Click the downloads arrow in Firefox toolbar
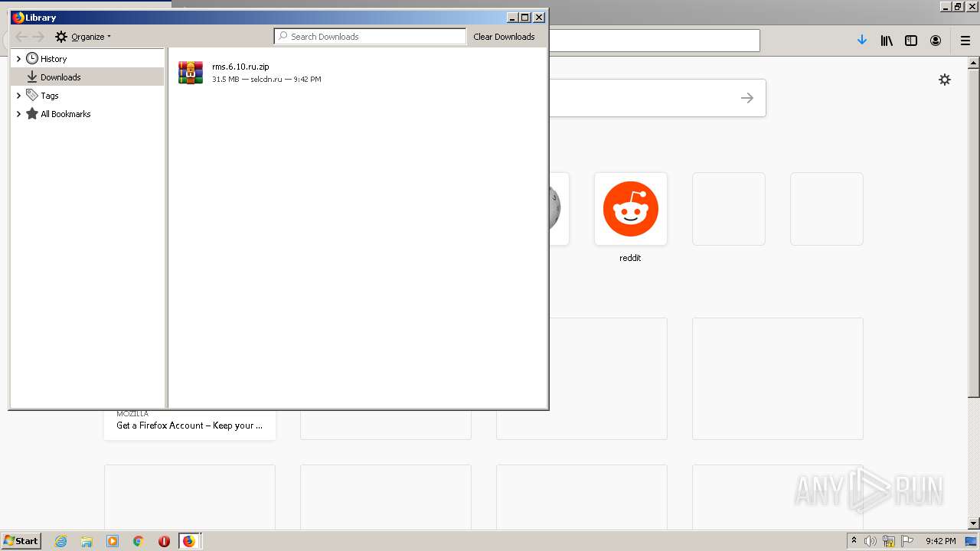 [862, 41]
